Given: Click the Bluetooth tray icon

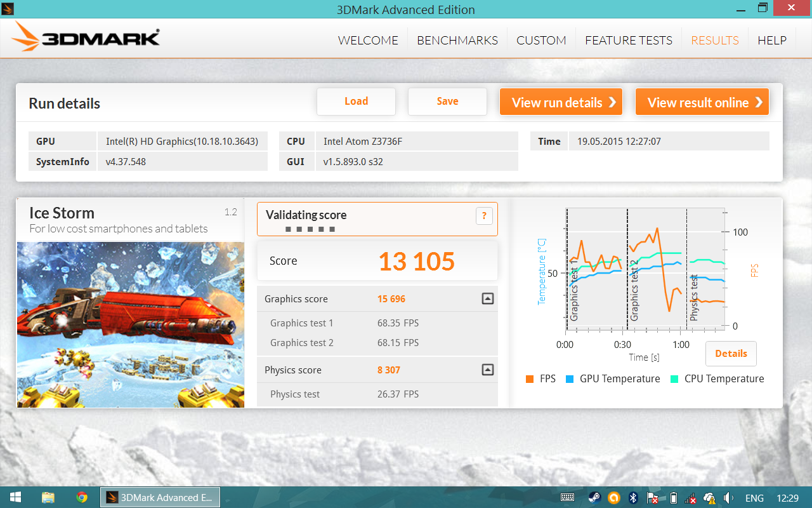Looking at the screenshot, I should tap(632, 498).
